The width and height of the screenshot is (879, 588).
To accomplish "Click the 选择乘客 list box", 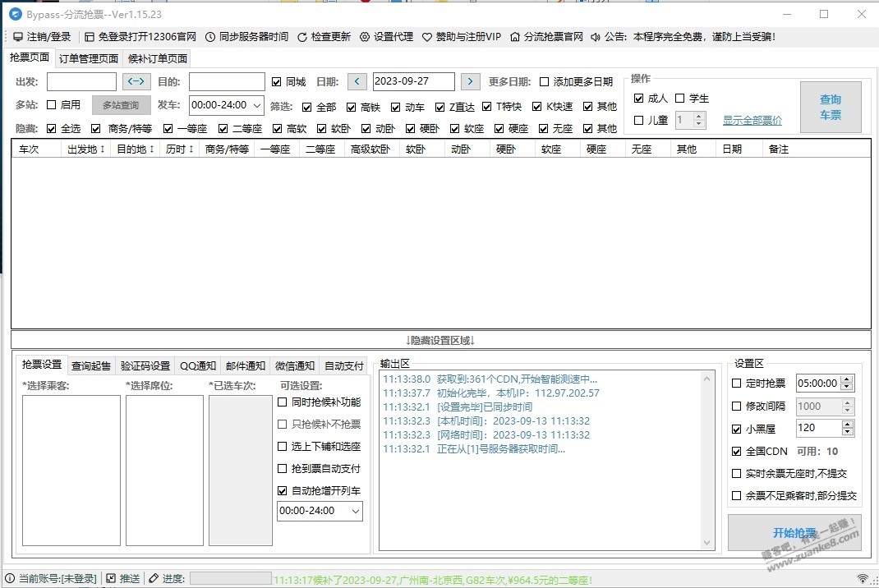I will 71,471.
